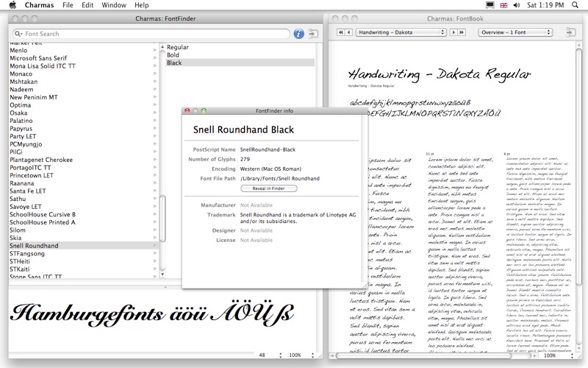The image size is (588, 368).
Task: Jump to first font in FontBook
Action: 340,32
